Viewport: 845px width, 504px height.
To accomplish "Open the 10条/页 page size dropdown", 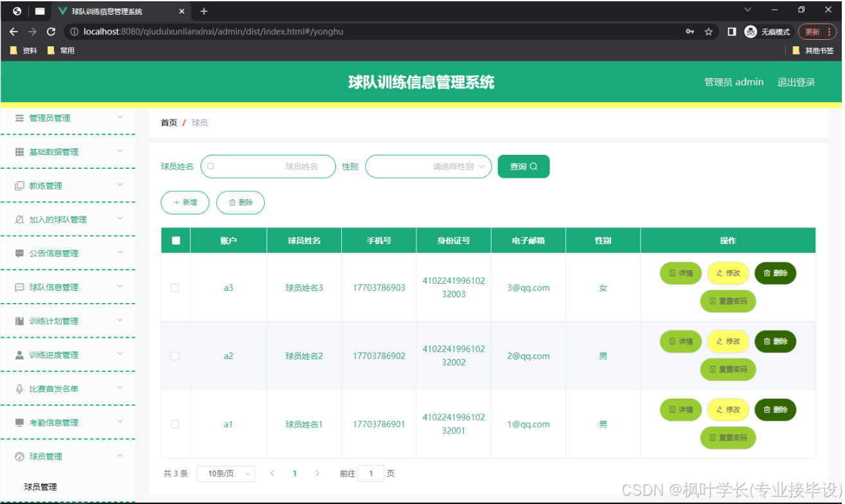I will pos(226,474).
